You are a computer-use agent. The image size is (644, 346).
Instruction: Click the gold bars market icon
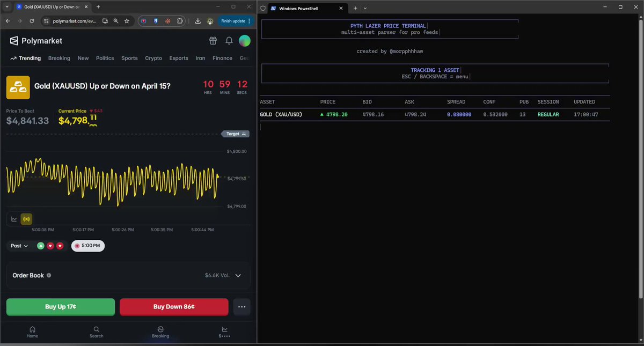18,87
